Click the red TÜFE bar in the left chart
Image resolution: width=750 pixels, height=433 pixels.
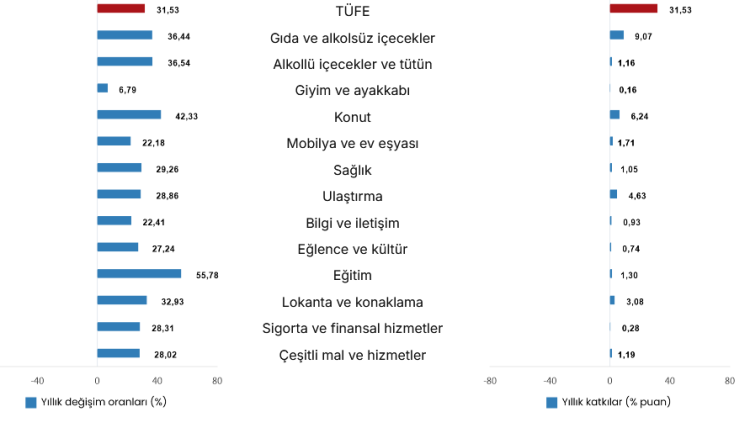coord(121,9)
